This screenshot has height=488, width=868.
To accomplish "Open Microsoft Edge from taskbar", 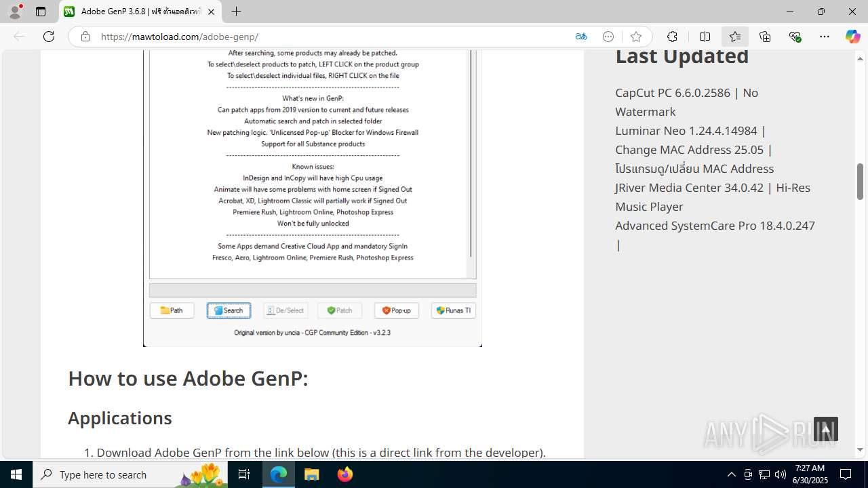I will coord(279,474).
